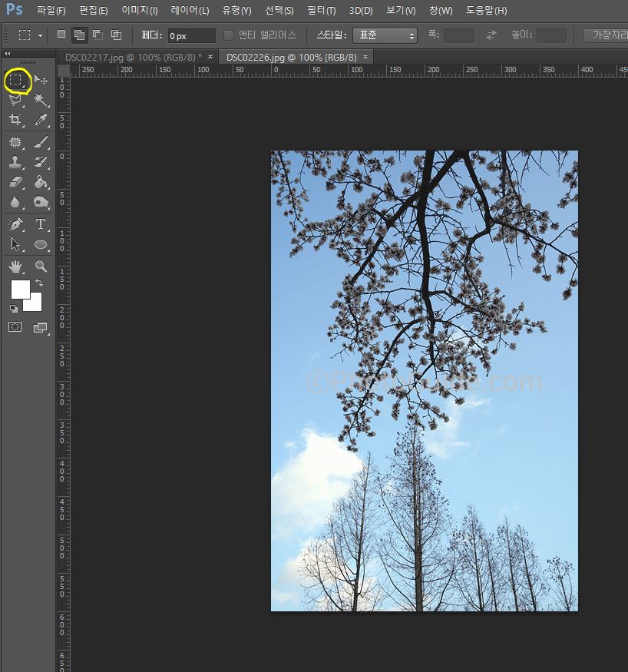This screenshot has width=628, height=672.
Task: Select the History Brush tool
Action: coord(41,162)
